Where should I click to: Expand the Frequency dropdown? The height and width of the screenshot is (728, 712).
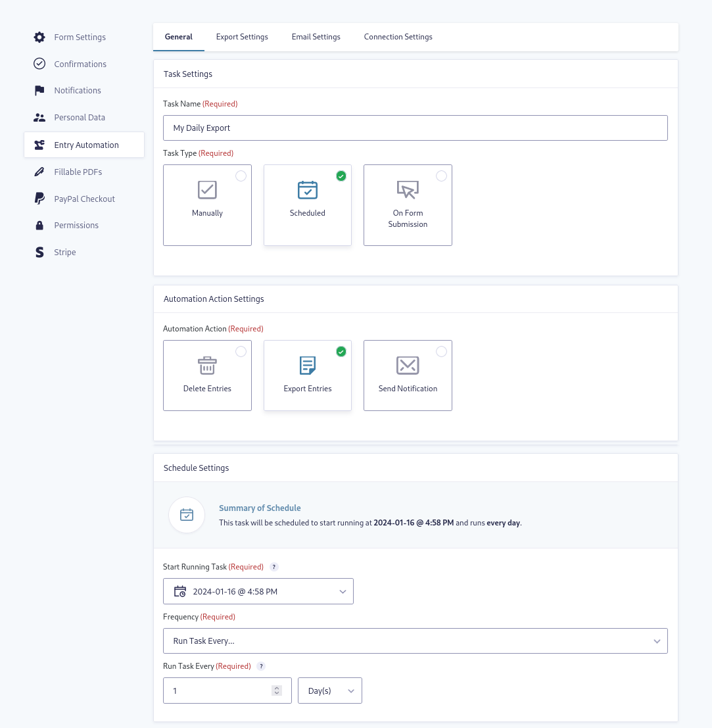pos(415,641)
